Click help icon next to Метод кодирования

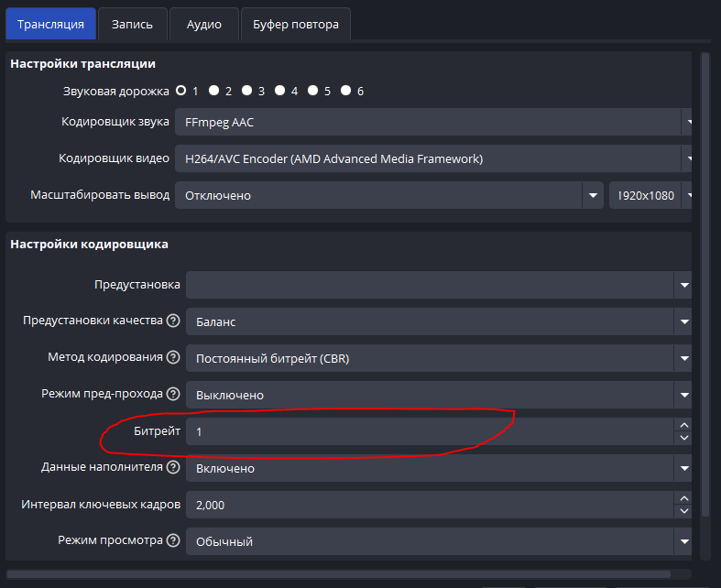(173, 357)
